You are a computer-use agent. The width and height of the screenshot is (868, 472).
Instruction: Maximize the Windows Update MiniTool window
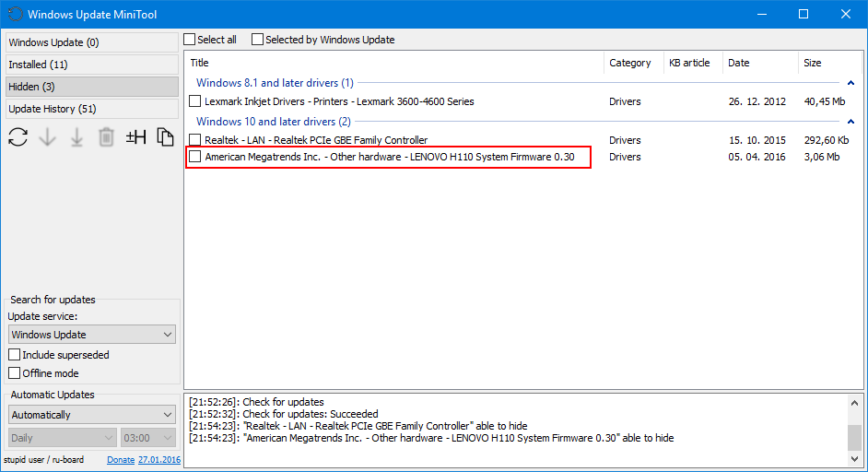[x=803, y=15]
